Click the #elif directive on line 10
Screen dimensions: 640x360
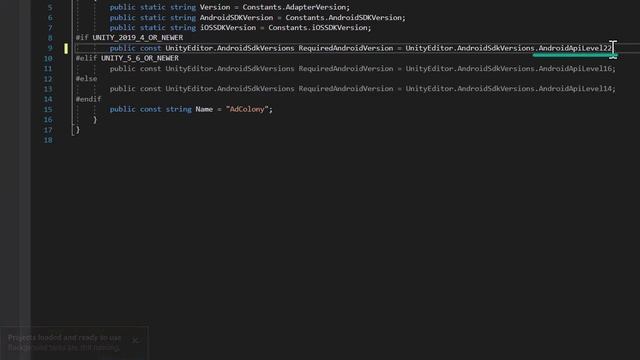86,58
